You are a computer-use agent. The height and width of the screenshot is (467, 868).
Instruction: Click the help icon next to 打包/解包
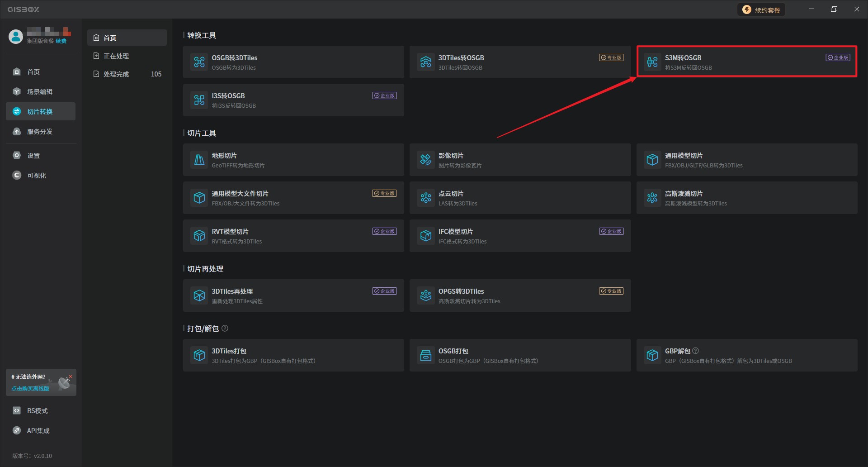click(x=225, y=329)
